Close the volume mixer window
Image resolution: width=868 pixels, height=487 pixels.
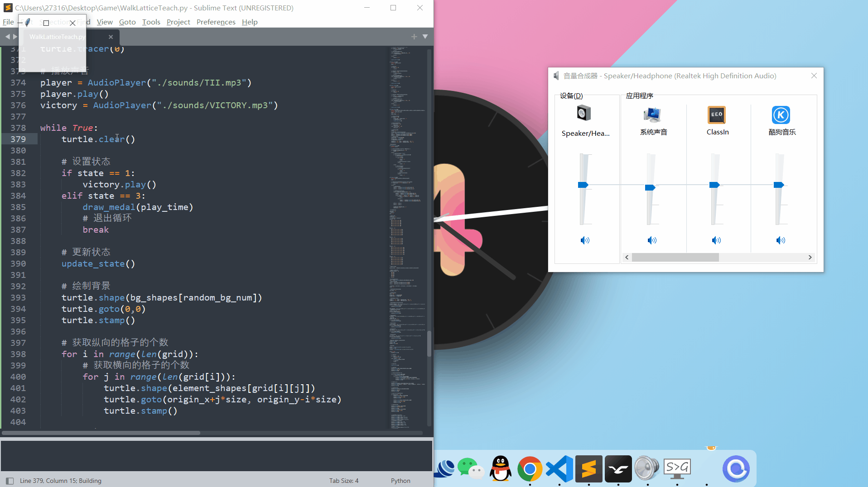coord(814,76)
